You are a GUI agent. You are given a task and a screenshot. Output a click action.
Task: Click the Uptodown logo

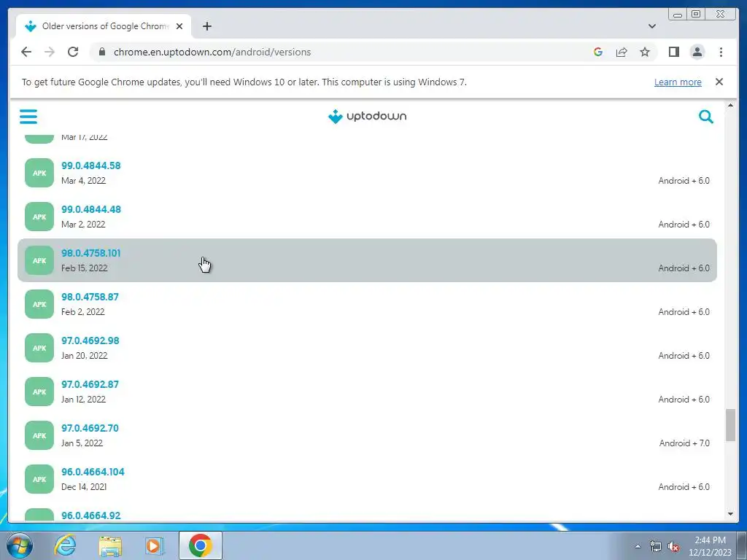[367, 116]
